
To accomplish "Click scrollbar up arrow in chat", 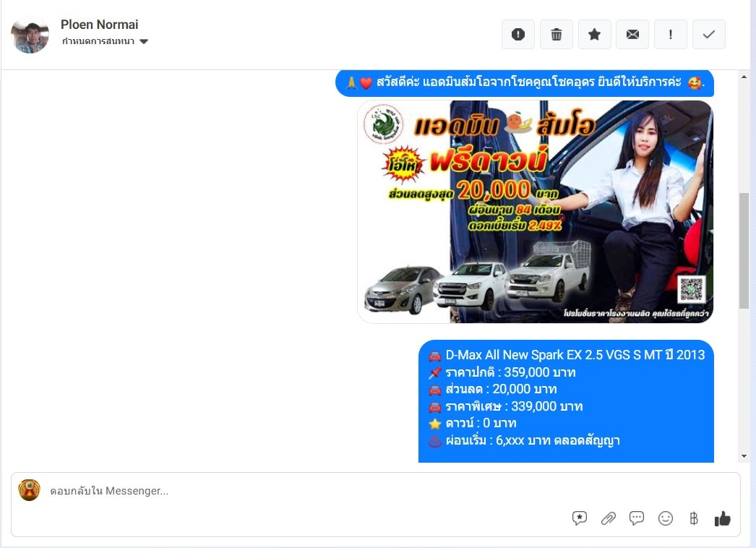I will 744,77.
